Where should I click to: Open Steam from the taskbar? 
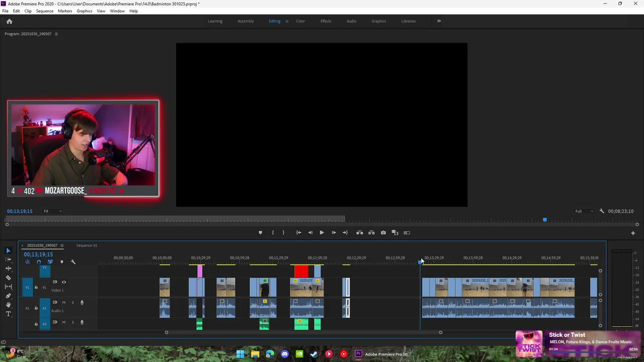click(x=314, y=354)
